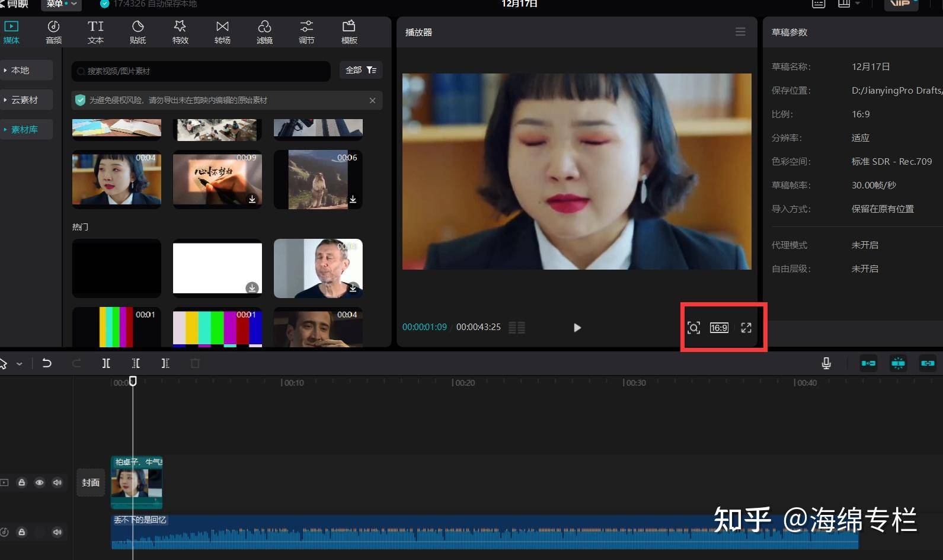Open the Effects (特效) tab
This screenshot has width=943, height=560.
click(x=180, y=32)
